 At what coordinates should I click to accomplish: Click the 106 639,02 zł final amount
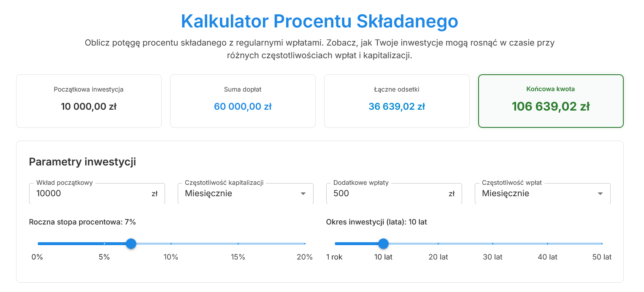point(550,107)
